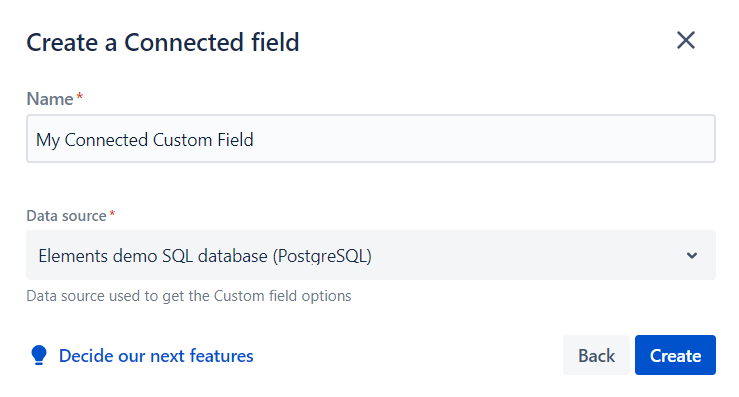739x397 pixels.
Task: Place cursor after the word Field in Name
Action: click(x=255, y=140)
